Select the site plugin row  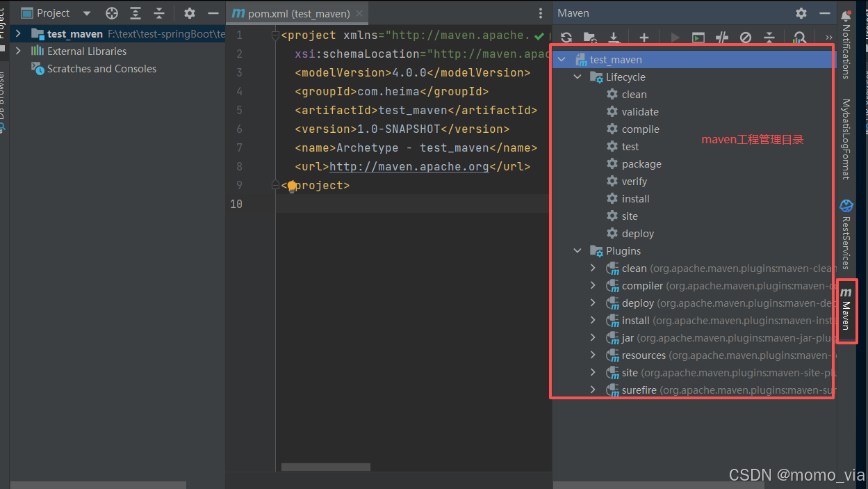point(695,373)
